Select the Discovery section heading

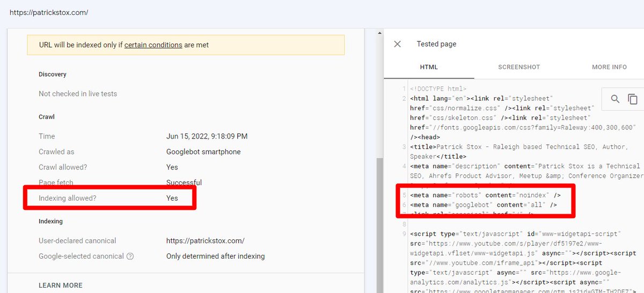click(53, 74)
